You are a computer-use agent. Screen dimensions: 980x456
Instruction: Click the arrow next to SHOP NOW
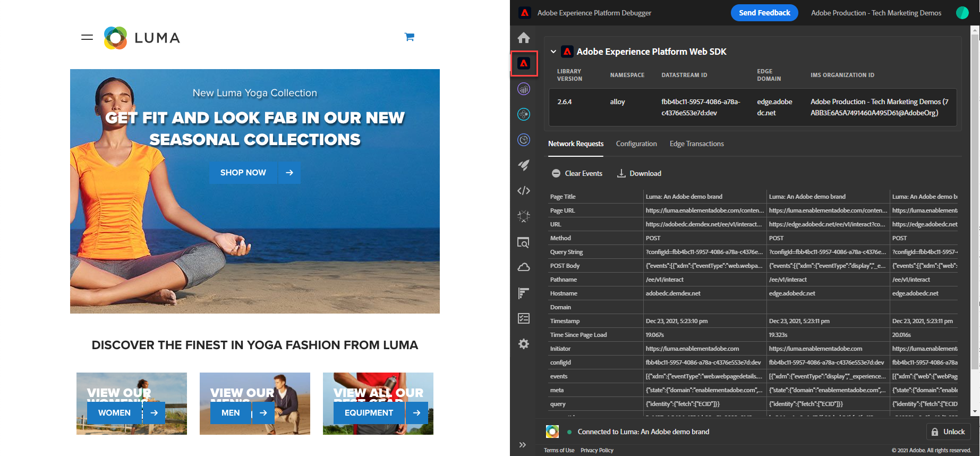pyautogui.click(x=289, y=173)
